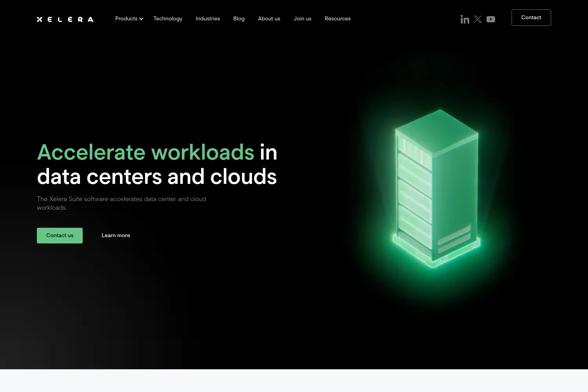The width and height of the screenshot is (588, 392).
Task: Select Resources in the navigation
Action: tap(338, 18)
